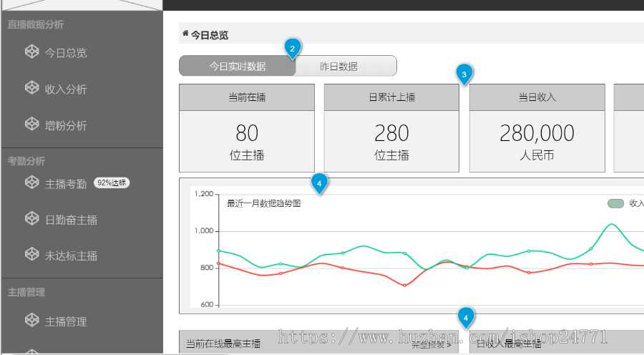Click the 1,200 y-axis label

(x=204, y=194)
